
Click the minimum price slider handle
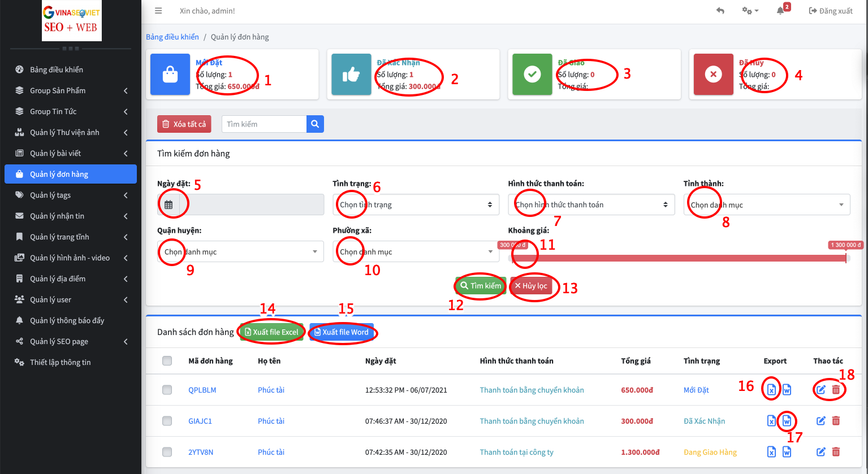coord(512,258)
